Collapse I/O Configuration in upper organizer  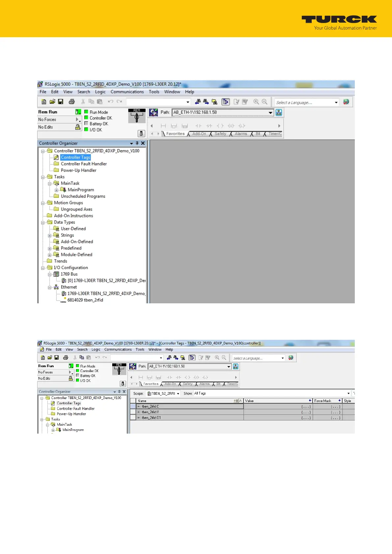pos(43,268)
